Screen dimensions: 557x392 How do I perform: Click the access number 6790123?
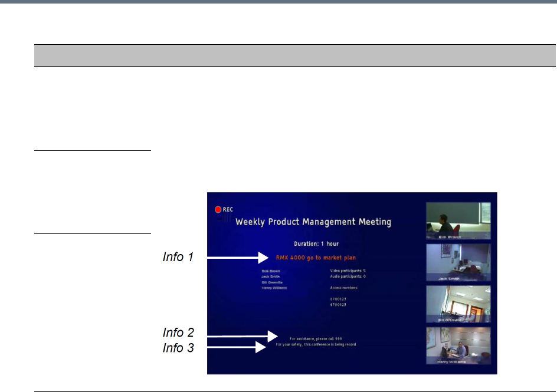(338, 305)
